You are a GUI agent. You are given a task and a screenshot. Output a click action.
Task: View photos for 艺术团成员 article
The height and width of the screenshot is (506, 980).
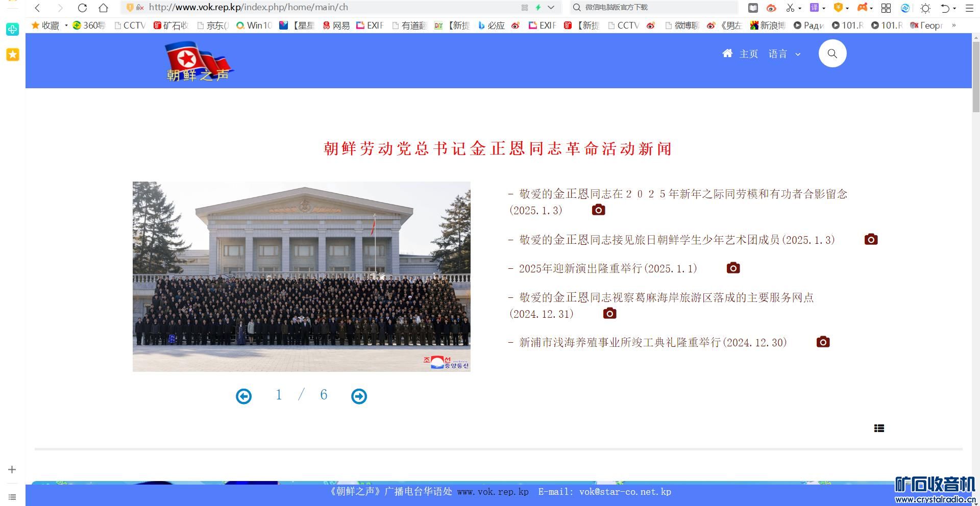tap(871, 239)
